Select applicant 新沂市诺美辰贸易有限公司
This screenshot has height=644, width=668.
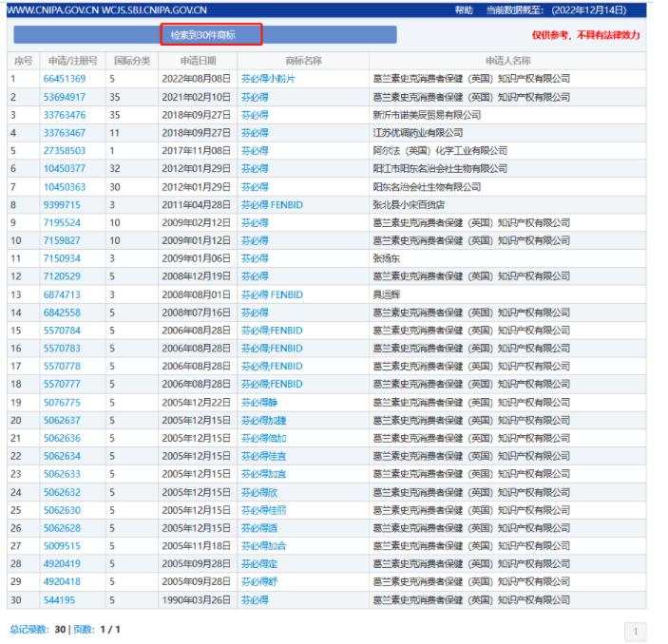427,115
